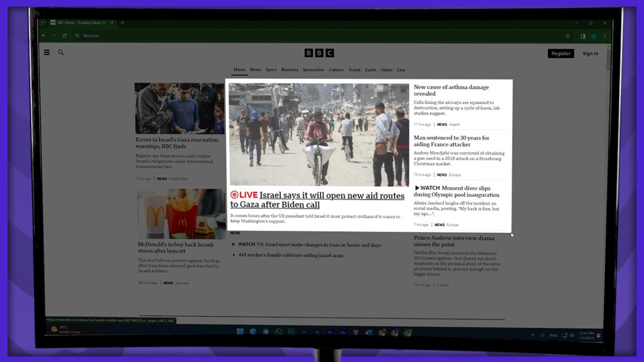The height and width of the screenshot is (362, 644).
Task: Show hidden system tray icons chevron
Action: pyautogui.click(x=532, y=335)
